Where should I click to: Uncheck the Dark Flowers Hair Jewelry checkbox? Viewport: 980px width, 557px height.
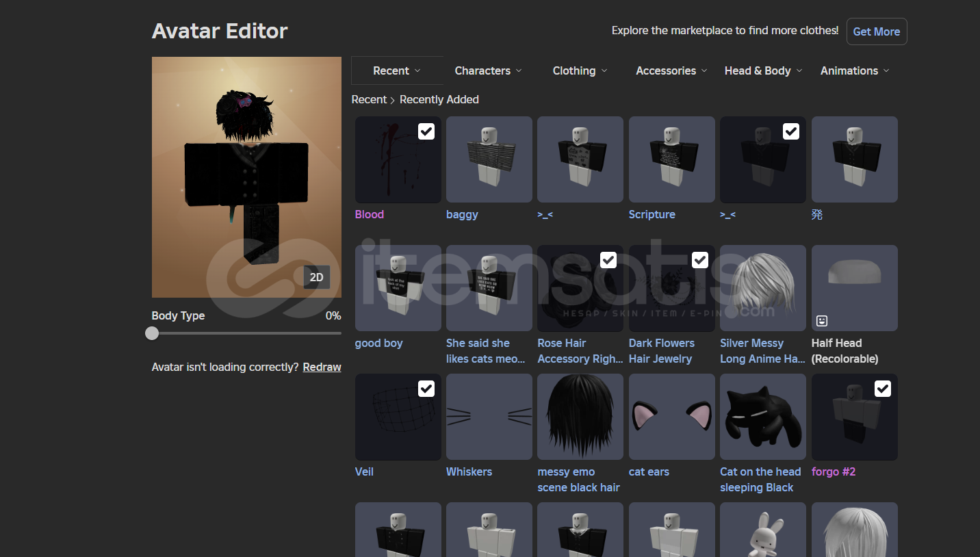pyautogui.click(x=700, y=260)
